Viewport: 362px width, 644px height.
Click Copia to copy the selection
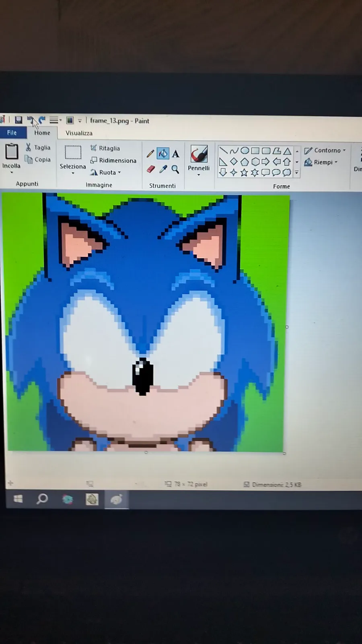[38, 159]
